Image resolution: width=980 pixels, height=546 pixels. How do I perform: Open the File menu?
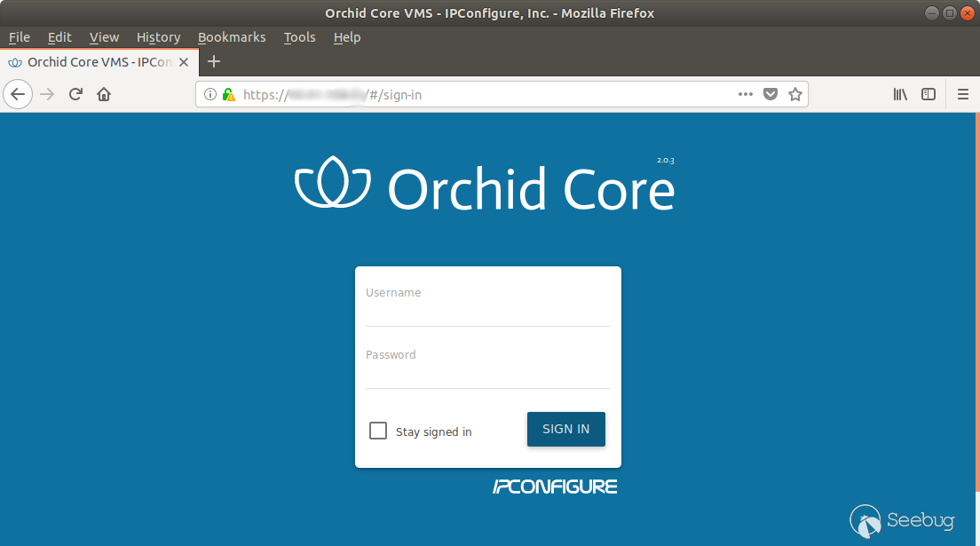[x=20, y=37]
